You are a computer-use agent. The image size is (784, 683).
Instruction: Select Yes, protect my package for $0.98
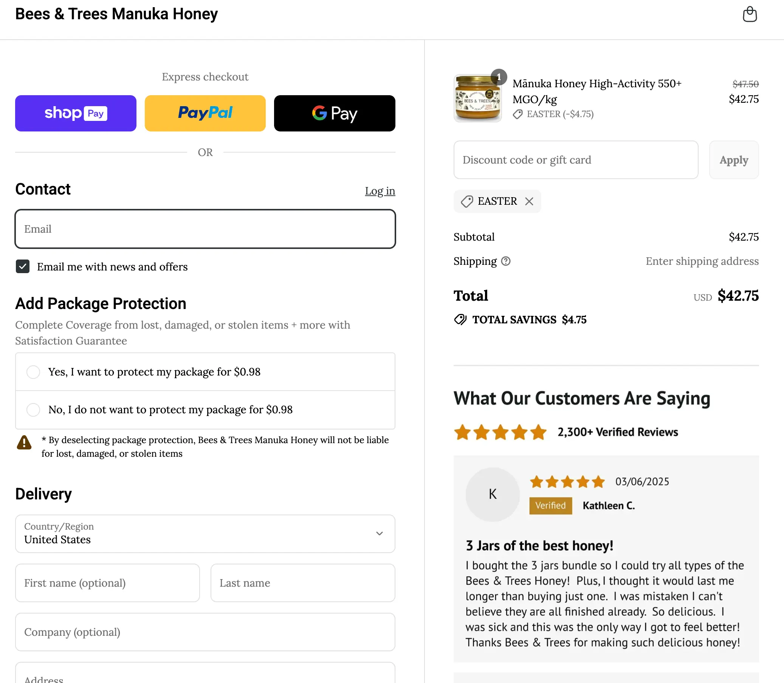[x=33, y=372]
